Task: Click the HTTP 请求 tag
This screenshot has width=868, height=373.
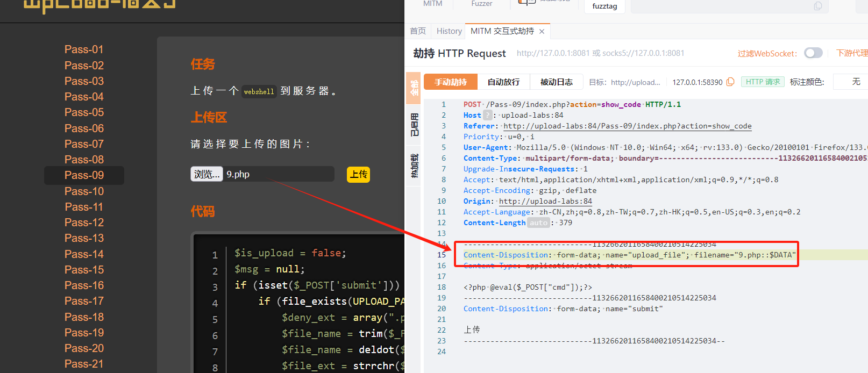Action: (763, 82)
